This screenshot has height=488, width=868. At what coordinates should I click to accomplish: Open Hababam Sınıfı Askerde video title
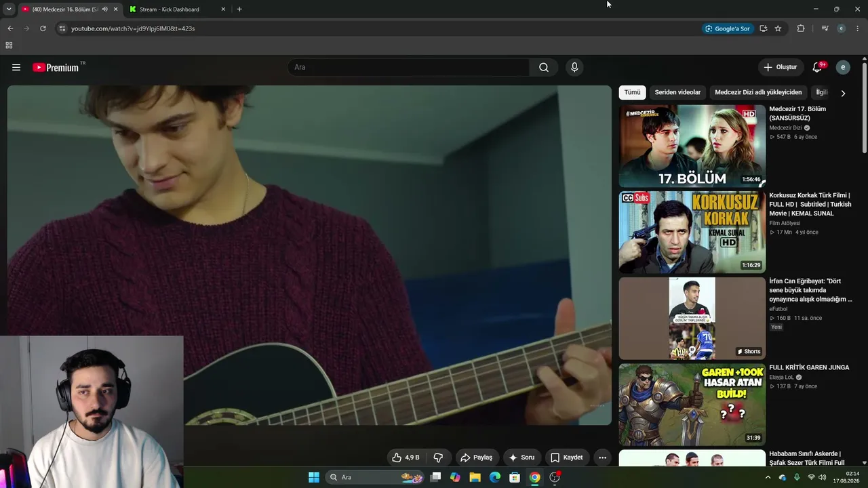coord(806,458)
